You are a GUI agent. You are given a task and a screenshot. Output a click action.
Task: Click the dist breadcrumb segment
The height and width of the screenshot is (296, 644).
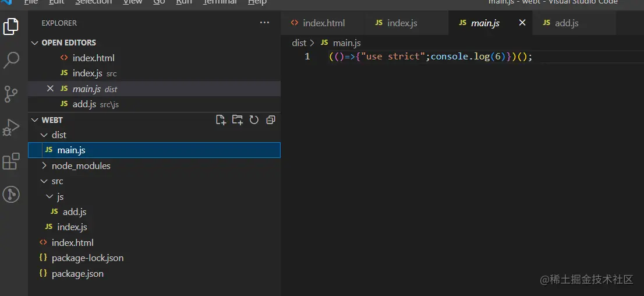tap(299, 43)
